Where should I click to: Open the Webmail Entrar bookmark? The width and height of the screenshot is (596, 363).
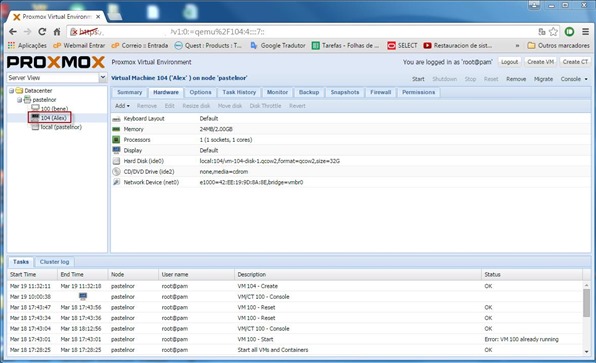click(x=79, y=46)
